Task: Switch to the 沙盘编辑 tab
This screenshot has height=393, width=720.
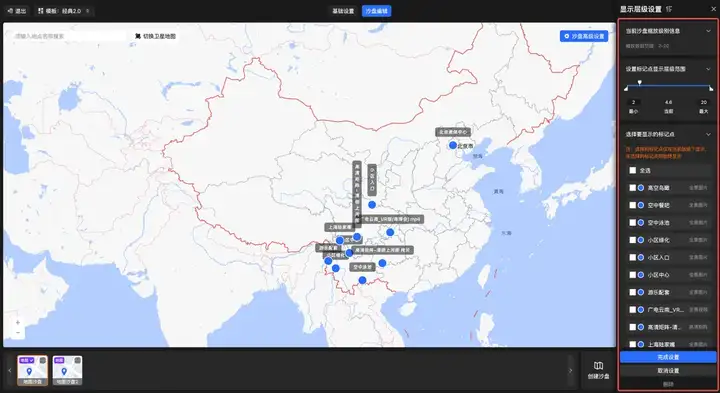Action: (377, 11)
